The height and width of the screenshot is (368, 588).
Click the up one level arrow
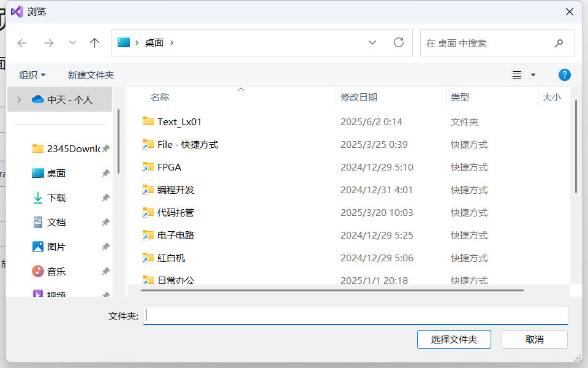coord(94,42)
